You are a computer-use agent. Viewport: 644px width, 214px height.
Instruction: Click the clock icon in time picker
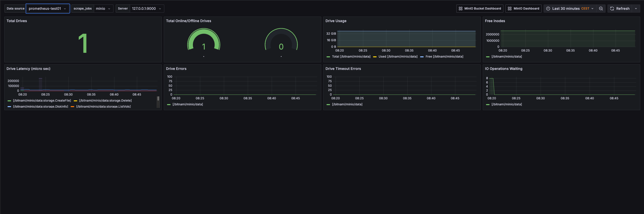coord(548,9)
